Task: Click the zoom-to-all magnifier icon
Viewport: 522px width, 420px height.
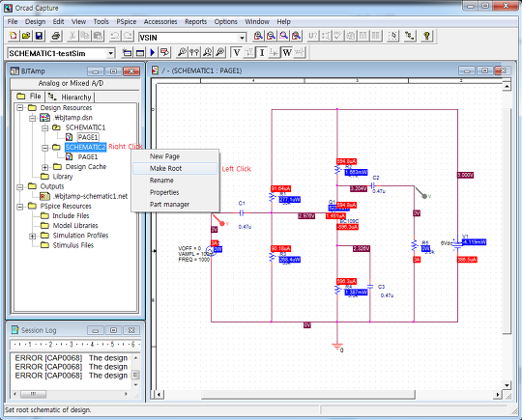Action: coord(297,36)
